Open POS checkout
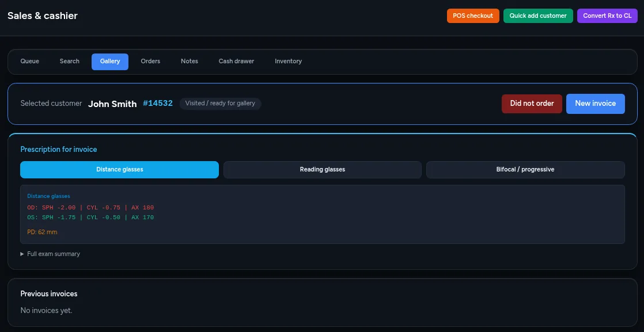This screenshot has width=644, height=332. point(473,16)
